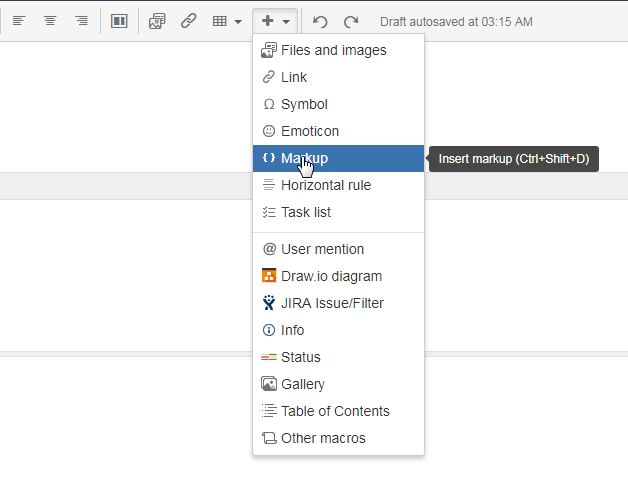Open page layout sections tool
Viewport: 628px width, 482px height.
119,21
